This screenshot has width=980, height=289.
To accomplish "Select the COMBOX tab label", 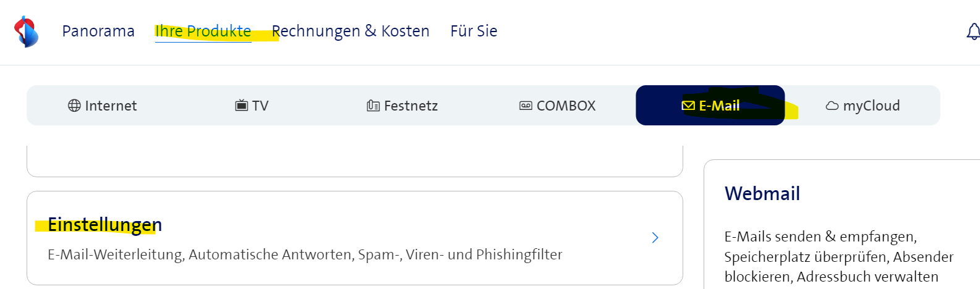I will tap(566, 106).
